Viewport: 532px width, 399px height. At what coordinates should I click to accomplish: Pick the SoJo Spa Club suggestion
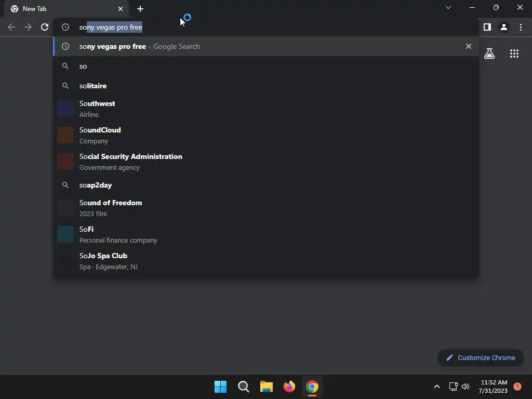point(266,261)
